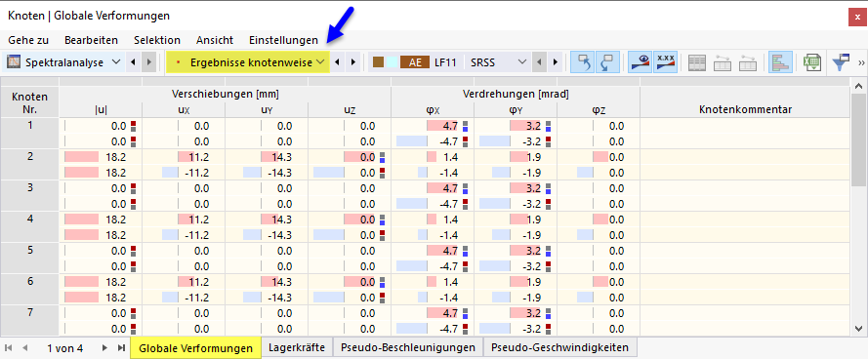Screen dimensions: 868x359
Task: Switch to the Pseudo-Geschwindigkeiten tab
Action: 560,348
